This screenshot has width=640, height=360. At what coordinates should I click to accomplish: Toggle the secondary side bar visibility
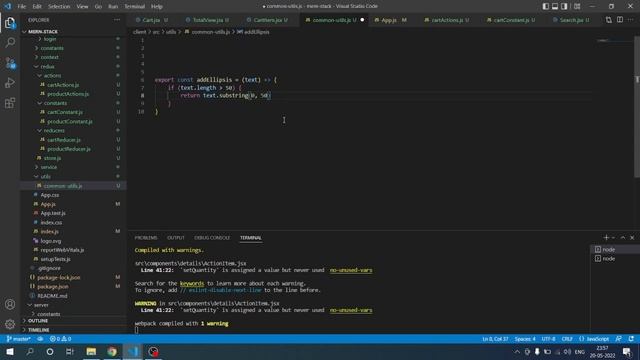pos(564,6)
